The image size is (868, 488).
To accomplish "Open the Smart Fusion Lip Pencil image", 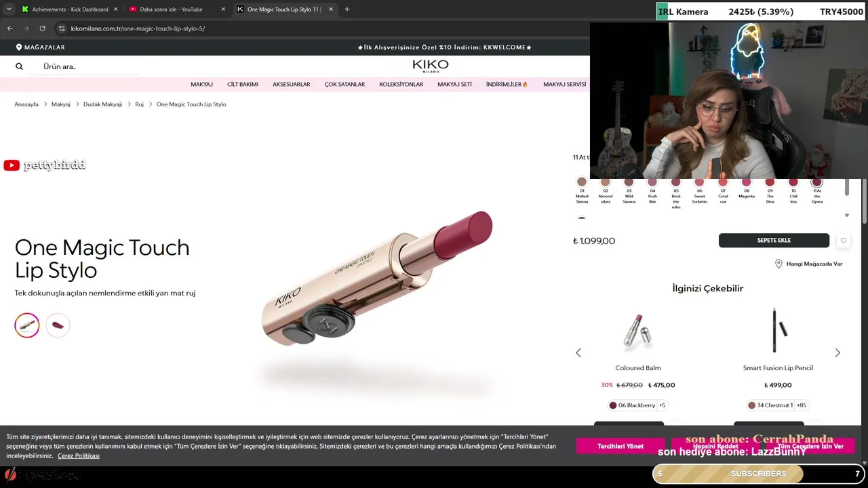I will [x=778, y=331].
